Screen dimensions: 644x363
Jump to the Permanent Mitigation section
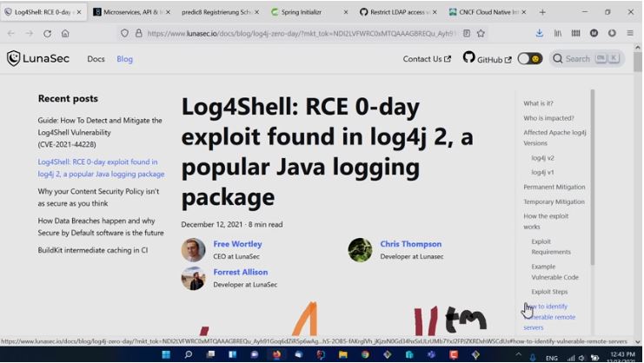pos(554,187)
